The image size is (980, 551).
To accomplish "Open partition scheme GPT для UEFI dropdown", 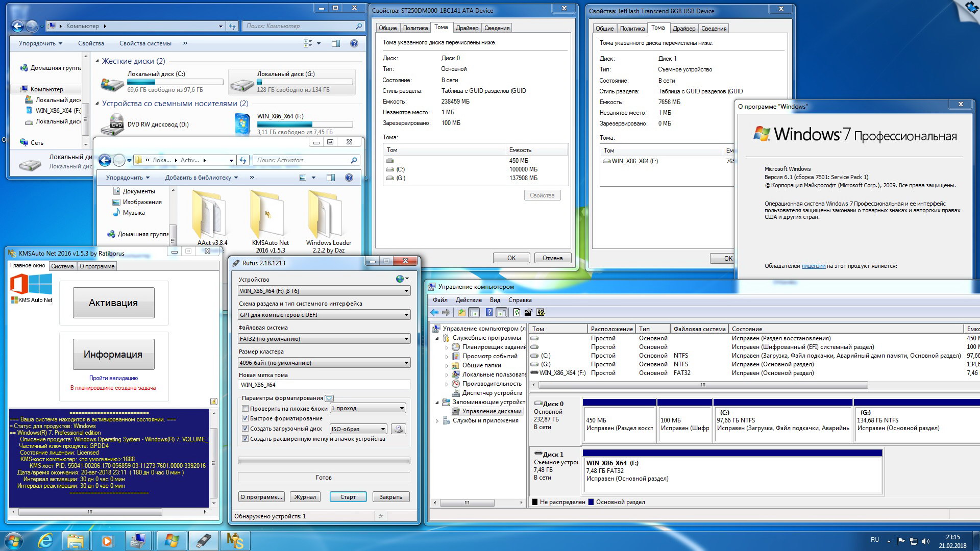I will click(x=324, y=315).
